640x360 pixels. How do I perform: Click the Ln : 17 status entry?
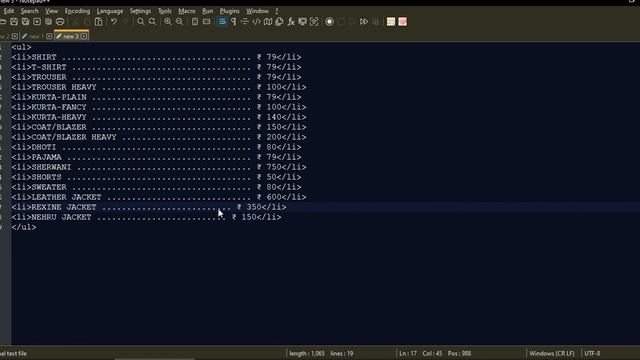click(408, 353)
